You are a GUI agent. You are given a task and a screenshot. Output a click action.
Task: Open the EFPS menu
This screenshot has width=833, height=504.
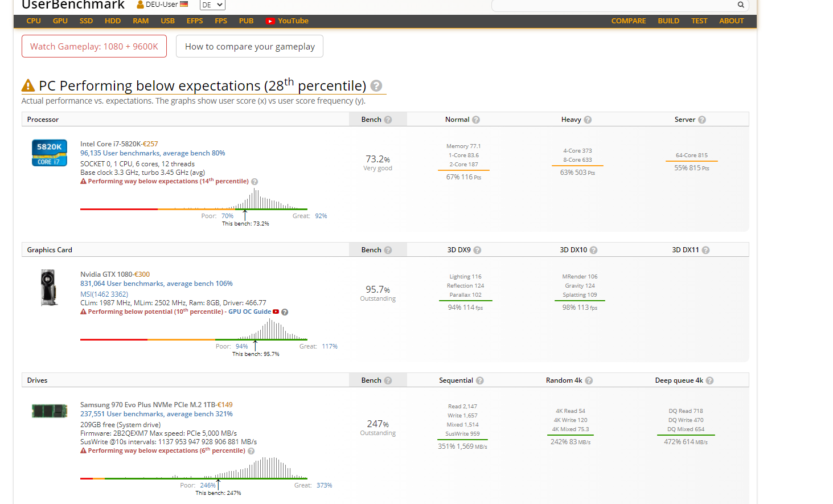[x=195, y=21]
